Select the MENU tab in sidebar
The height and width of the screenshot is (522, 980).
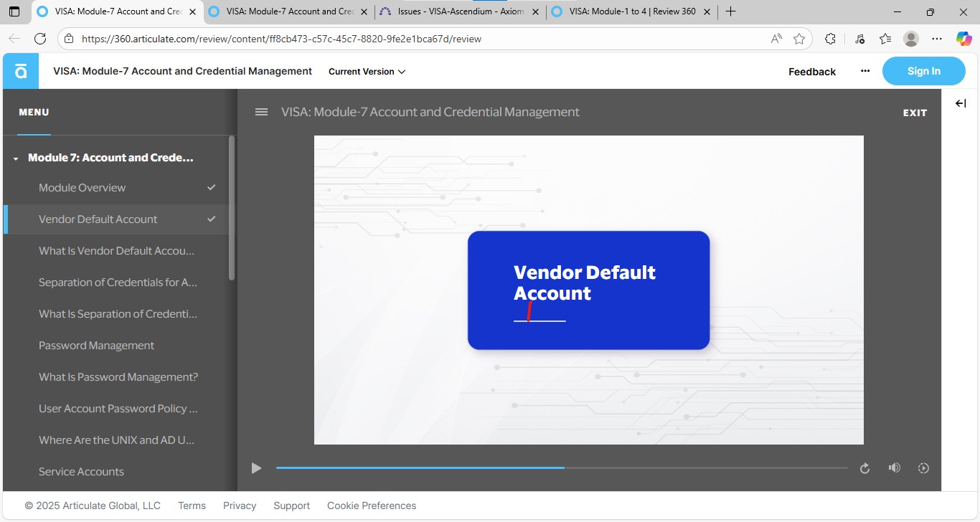[x=34, y=113]
